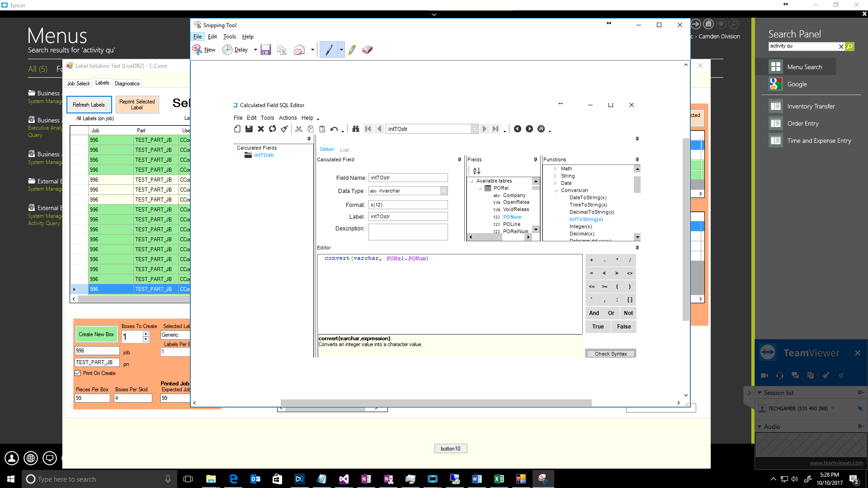
Task: Click the round Home icon in SQL Editor
Action: (x=541, y=129)
